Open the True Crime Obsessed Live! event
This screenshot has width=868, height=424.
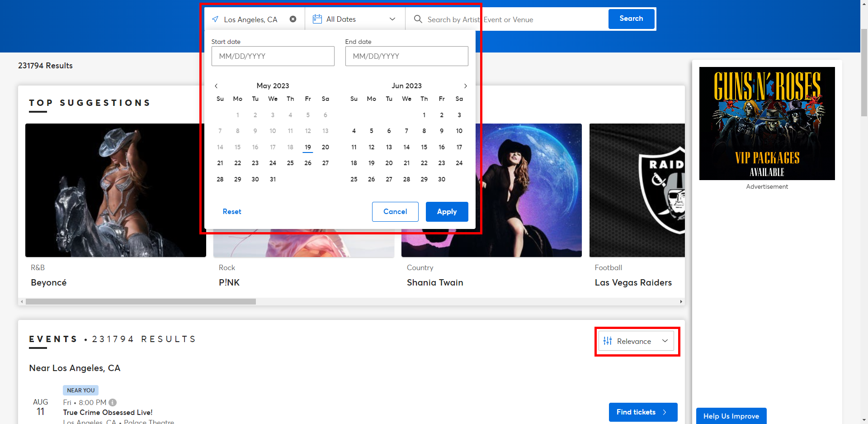click(x=108, y=412)
